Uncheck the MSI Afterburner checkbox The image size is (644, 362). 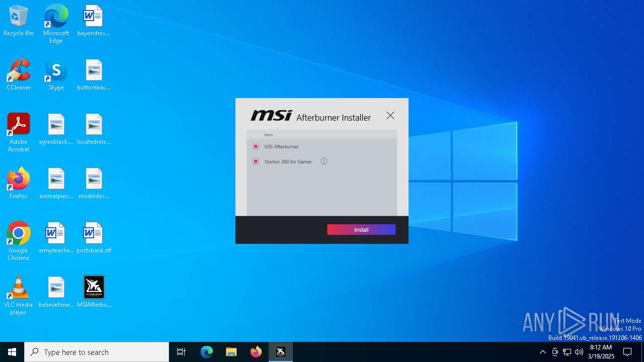[x=256, y=146]
